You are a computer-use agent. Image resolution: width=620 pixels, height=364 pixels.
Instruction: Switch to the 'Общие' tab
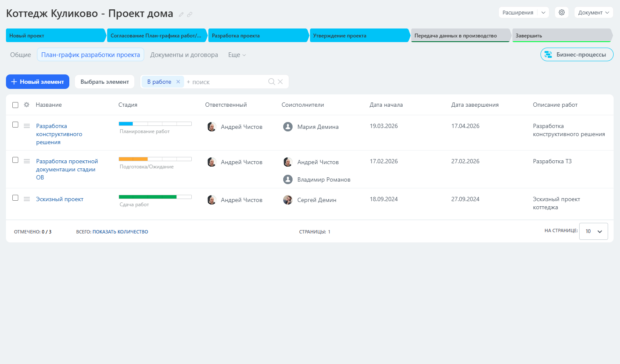20,55
